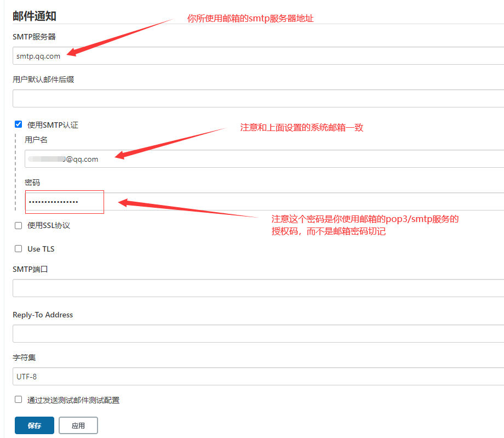Uncheck the 使用SMTP认证 checkbox
Screen dimensions: 504x438
19,124
